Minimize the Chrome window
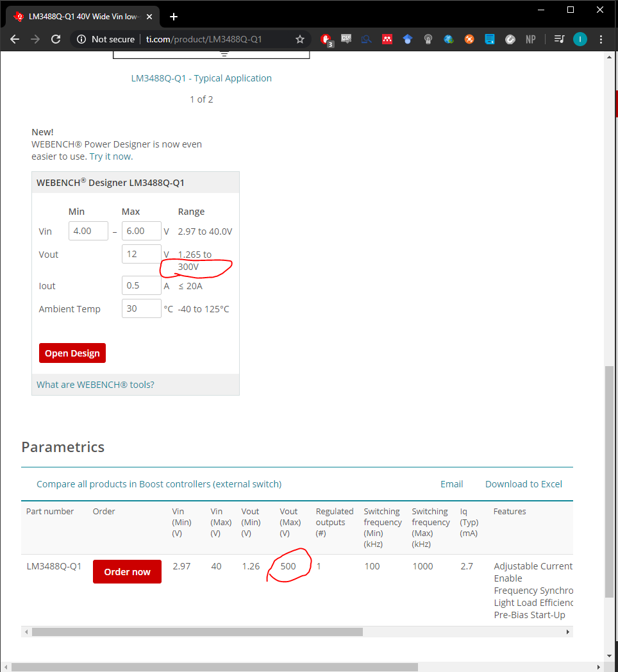Viewport: 618px width, 672px height. (x=541, y=10)
